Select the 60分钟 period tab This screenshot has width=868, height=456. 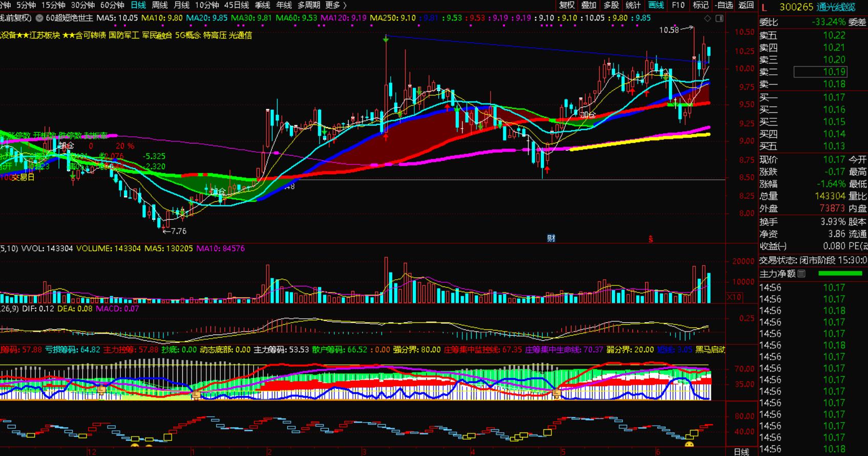pyautogui.click(x=112, y=5)
